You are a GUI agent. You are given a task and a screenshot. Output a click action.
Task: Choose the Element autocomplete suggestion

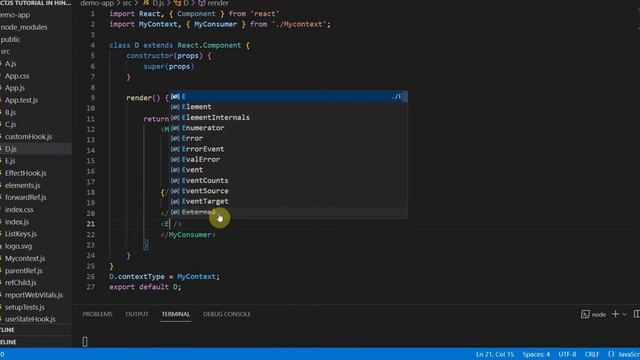(289, 107)
